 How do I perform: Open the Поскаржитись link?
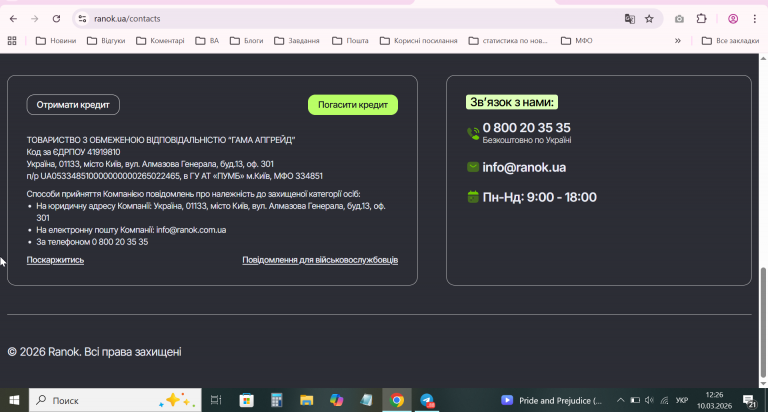55,260
